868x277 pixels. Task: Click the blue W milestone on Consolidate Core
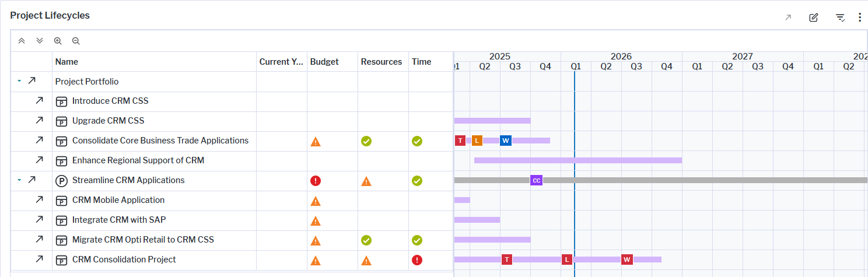pyautogui.click(x=506, y=141)
